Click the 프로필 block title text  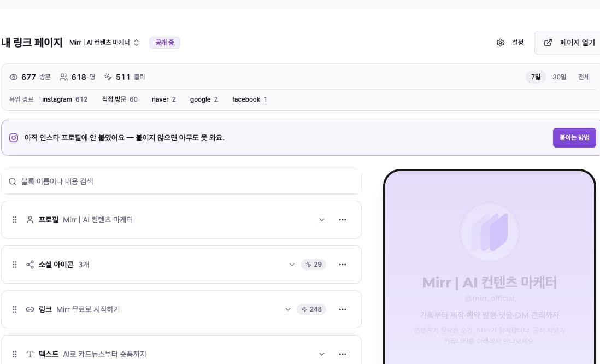[49, 220]
